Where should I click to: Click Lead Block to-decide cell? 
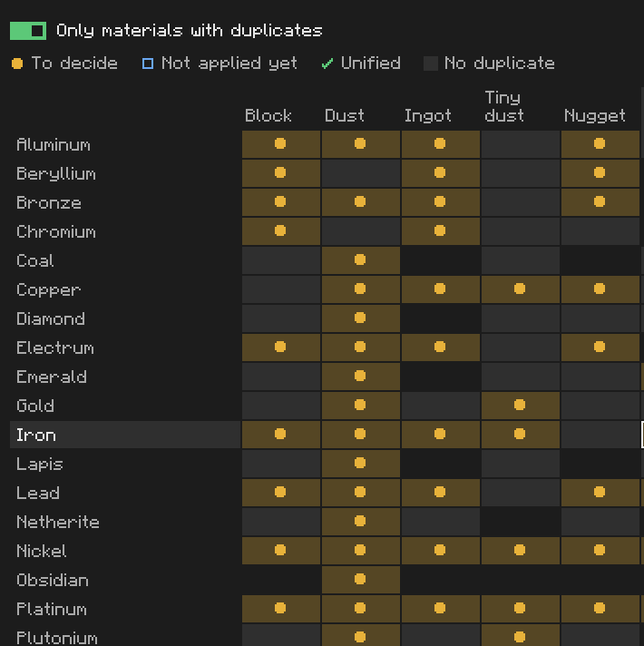tap(281, 493)
